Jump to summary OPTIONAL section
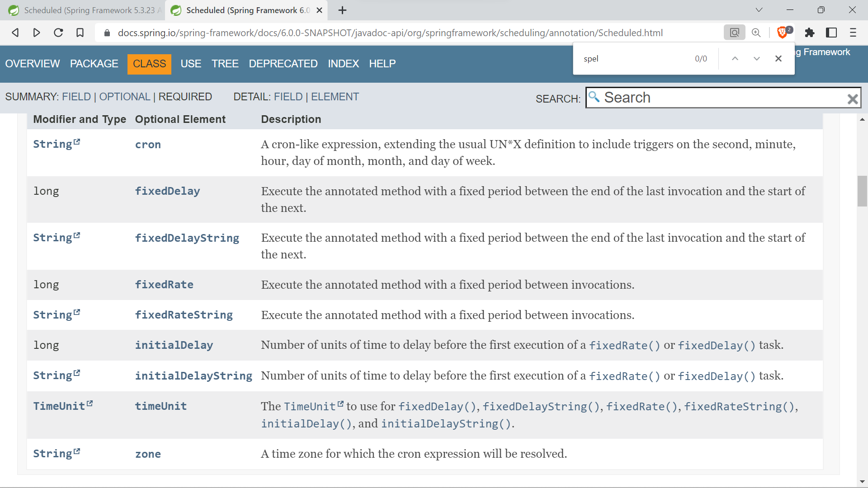This screenshot has height=488, width=868. click(x=125, y=97)
